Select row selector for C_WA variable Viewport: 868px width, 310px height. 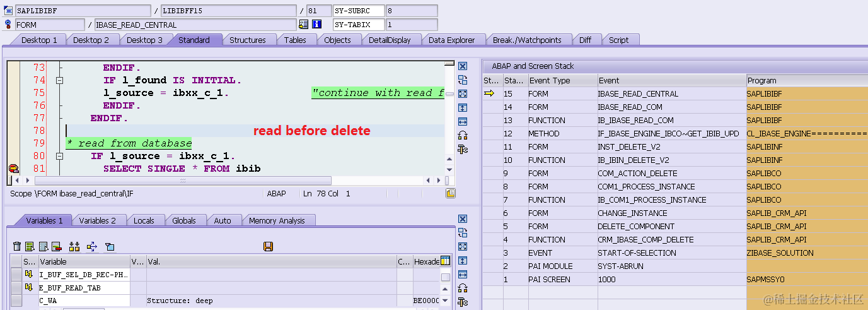point(16,301)
